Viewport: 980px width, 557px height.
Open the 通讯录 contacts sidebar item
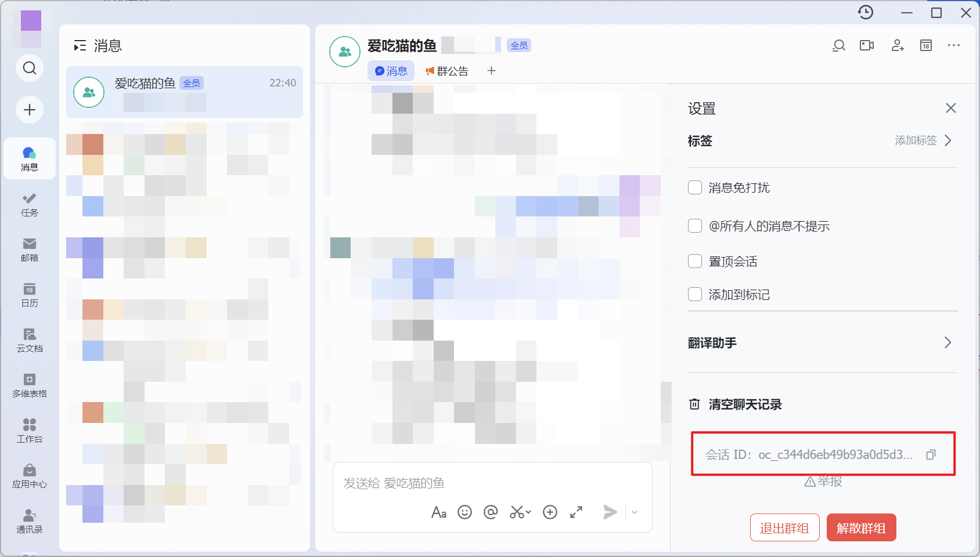point(30,521)
